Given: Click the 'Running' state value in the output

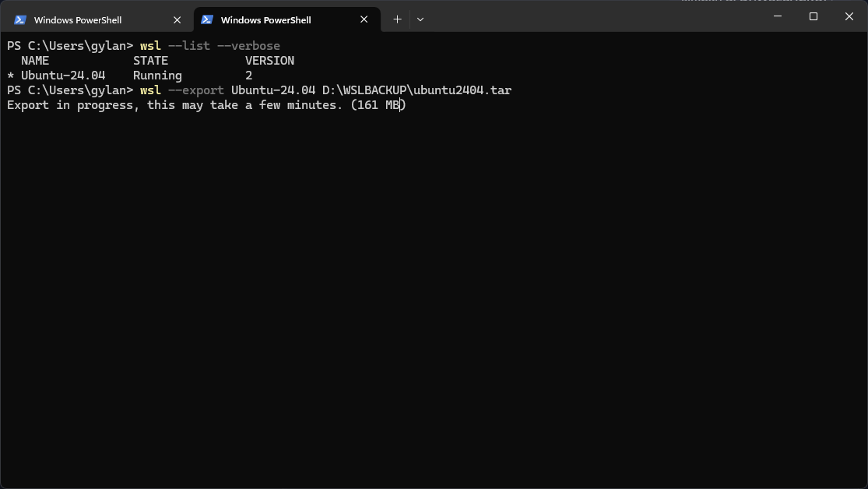Looking at the screenshot, I should pyautogui.click(x=157, y=76).
